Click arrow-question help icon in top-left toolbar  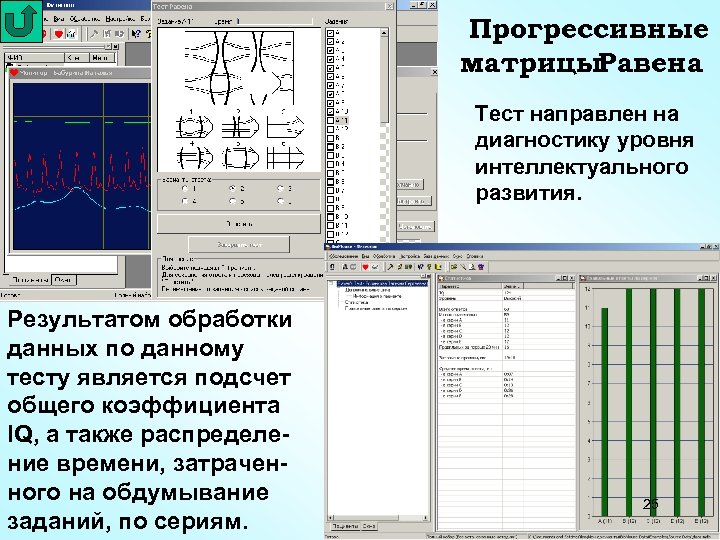[135, 34]
